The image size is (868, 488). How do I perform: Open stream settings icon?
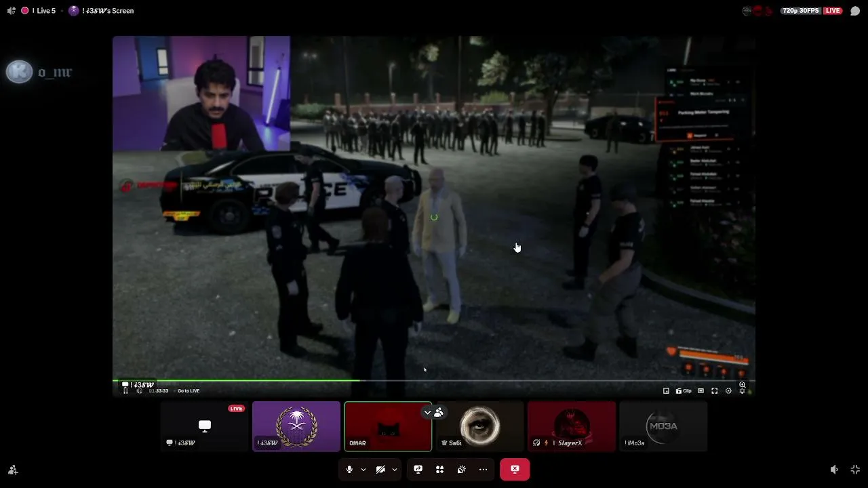pos(728,391)
